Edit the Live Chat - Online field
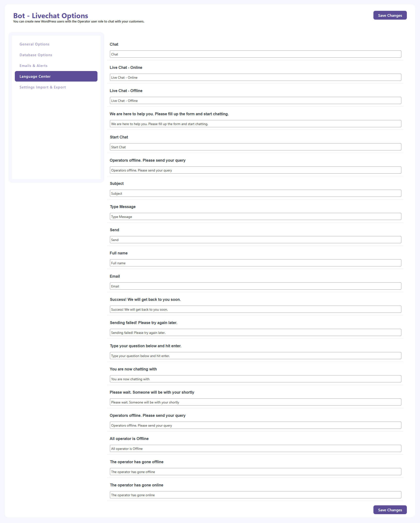Viewport: 420px width, 523px height. (255, 77)
